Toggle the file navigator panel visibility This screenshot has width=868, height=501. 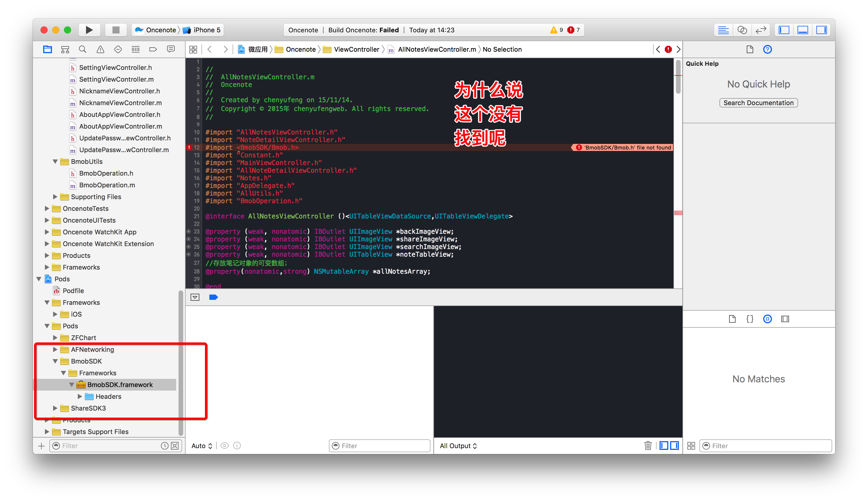click(x=786, y=30)
